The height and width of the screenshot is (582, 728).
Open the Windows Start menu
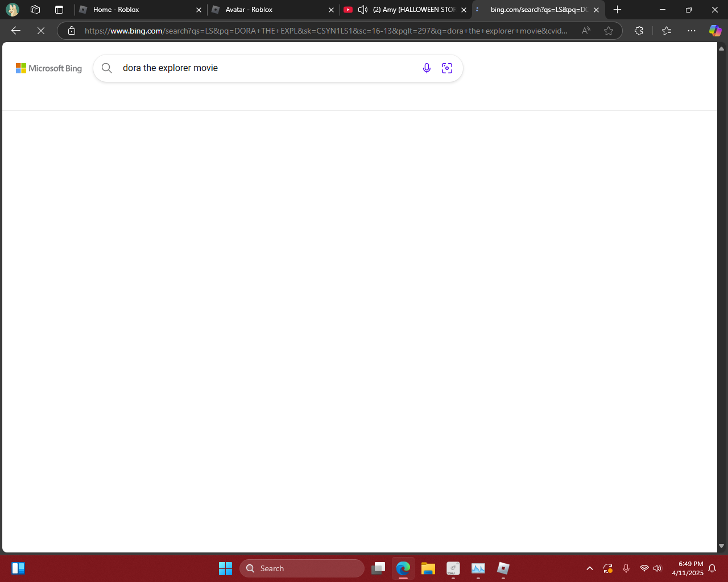click(226, 568)
